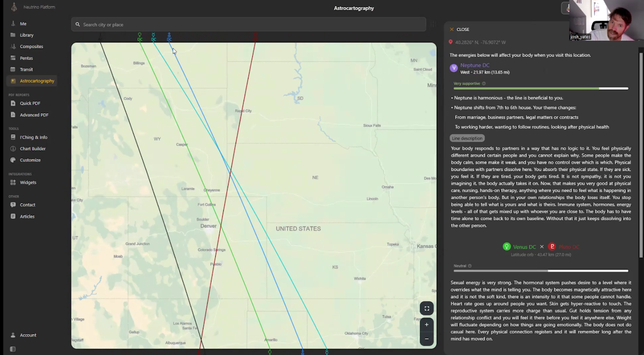
Task: Enter fullscreen map mode
Action: point(427,308)
